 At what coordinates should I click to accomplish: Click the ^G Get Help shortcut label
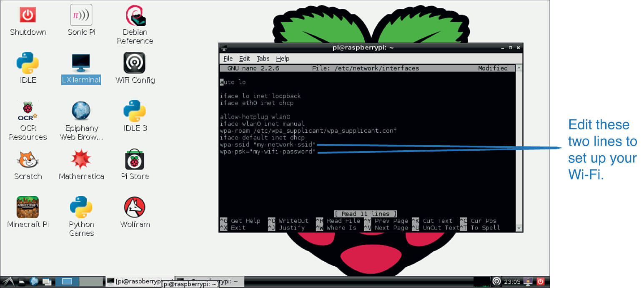point(240,221)
